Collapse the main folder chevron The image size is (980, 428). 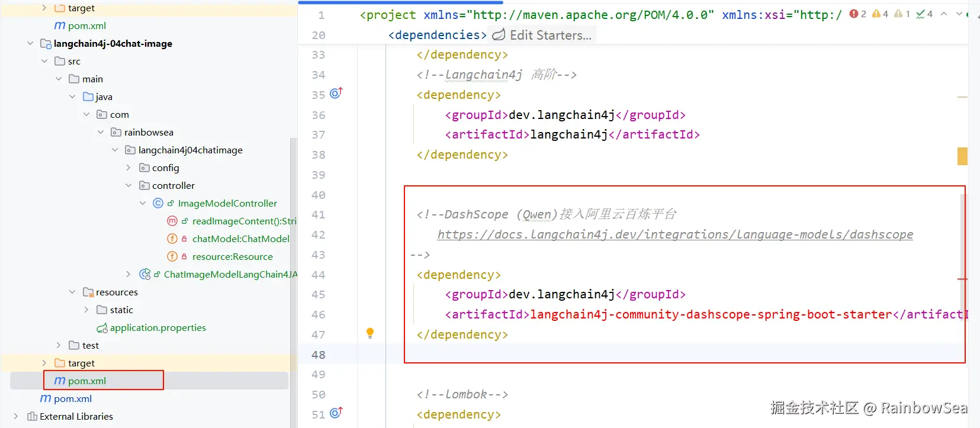(59, 79)
